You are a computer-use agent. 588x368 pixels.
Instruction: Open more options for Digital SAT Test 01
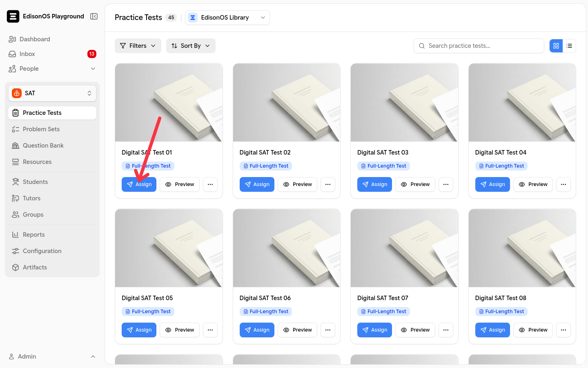point(210,184)
